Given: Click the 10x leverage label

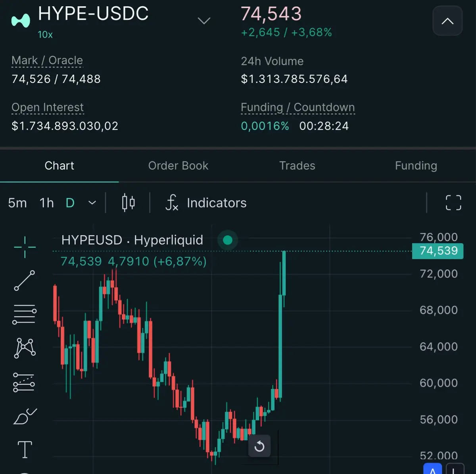Looking at the screenshot, I should [45, 35].
